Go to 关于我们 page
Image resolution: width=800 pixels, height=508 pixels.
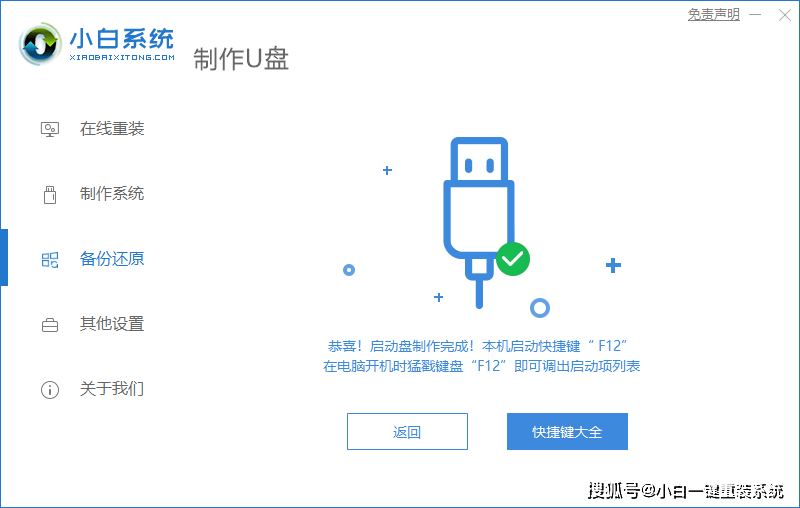112,389
